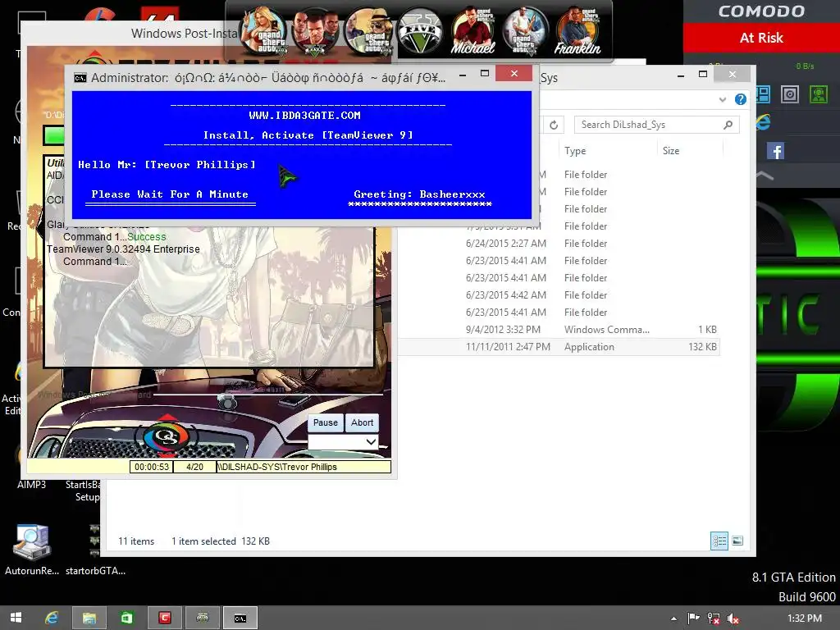
Task: Switch Explorer to details view icon
Action: [719, 541]
